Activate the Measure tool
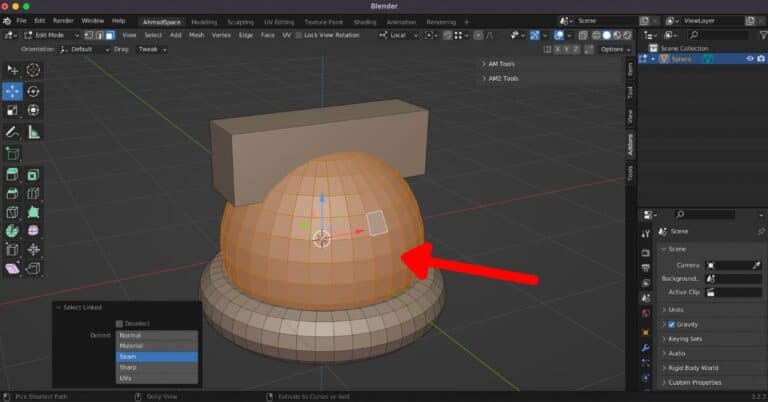This screenshot has height=402, width=768. (x=33, y=131)
